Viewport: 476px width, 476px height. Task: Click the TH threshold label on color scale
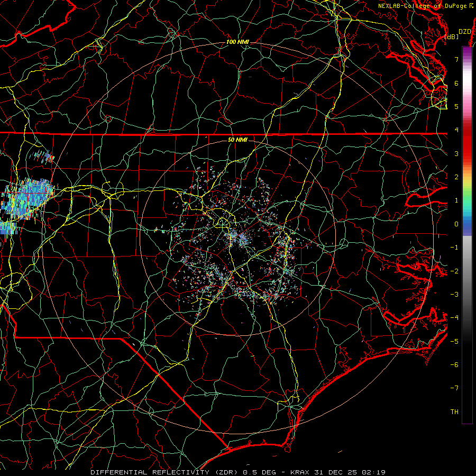[x=454, y=412]
